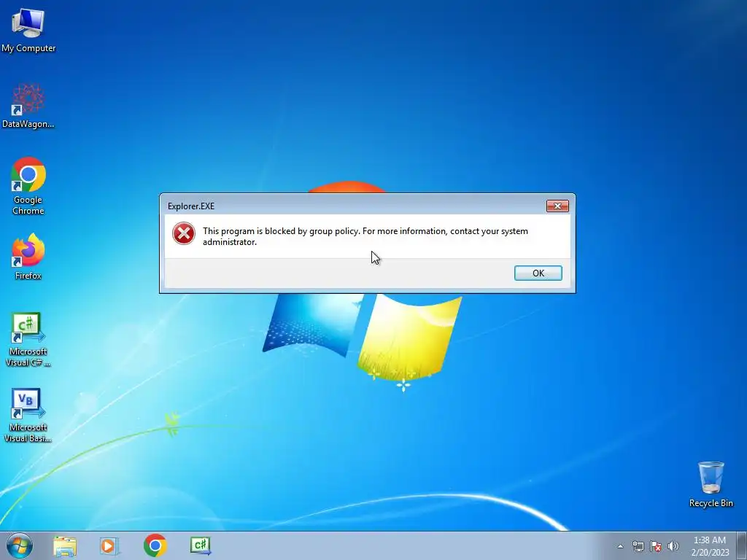Viewport: 747px width, 560px height.
Task: Open the My Computer desktop icon
Action: (x=28, y=31)
